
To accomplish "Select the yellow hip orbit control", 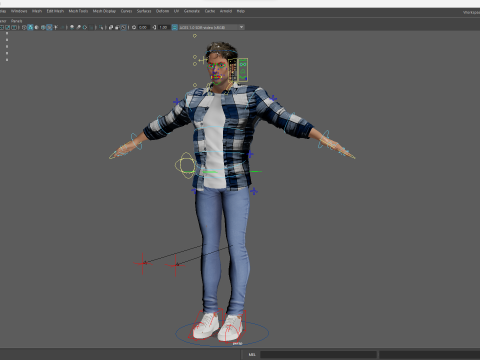I will click(x=185, y=165).
